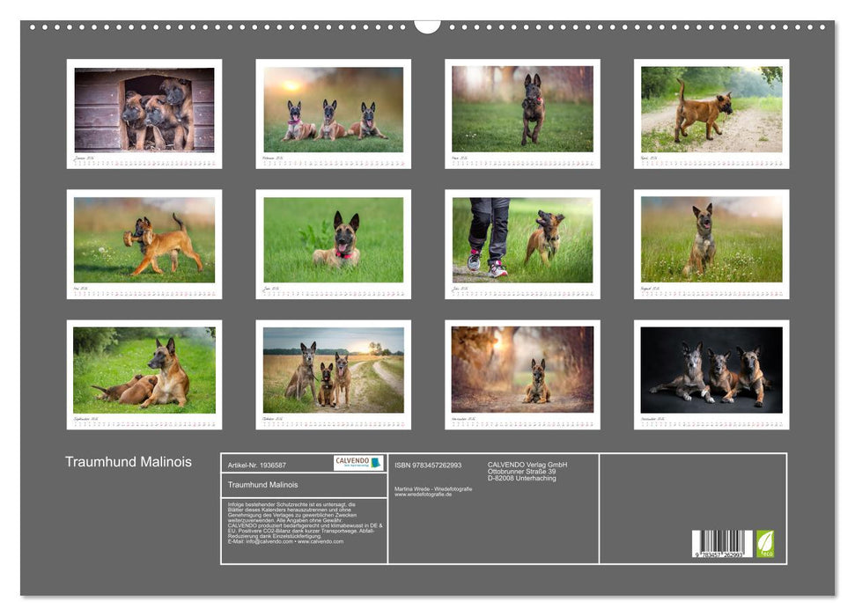Select the green eco leaf icon

click(x=764, y=543)
